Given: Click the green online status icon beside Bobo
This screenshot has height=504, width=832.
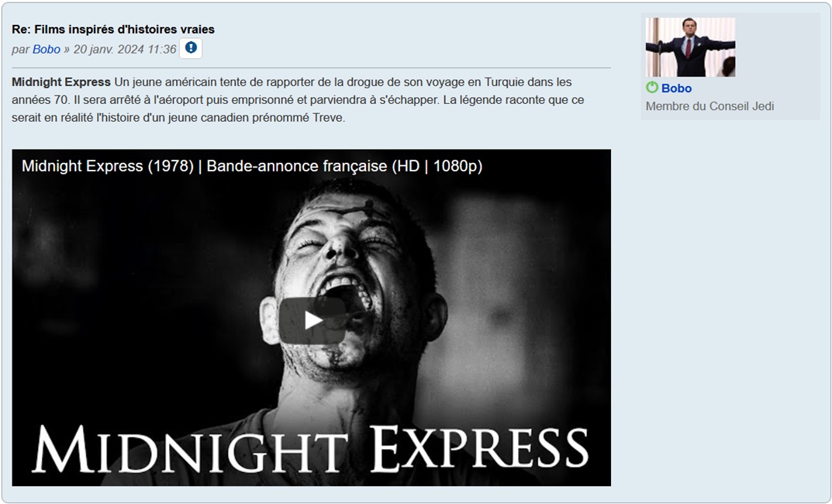Looking at the screenshot, I should (x=652, y=88).
